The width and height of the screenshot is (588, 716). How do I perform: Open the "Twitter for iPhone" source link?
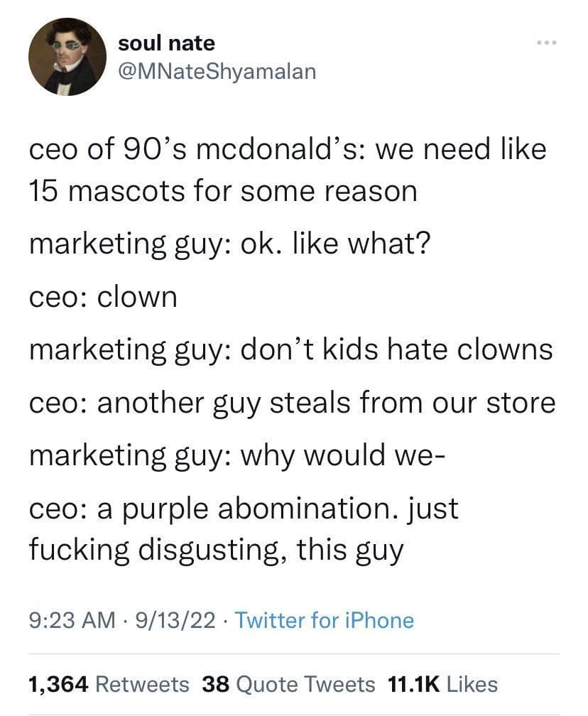(x=324, y=620)
